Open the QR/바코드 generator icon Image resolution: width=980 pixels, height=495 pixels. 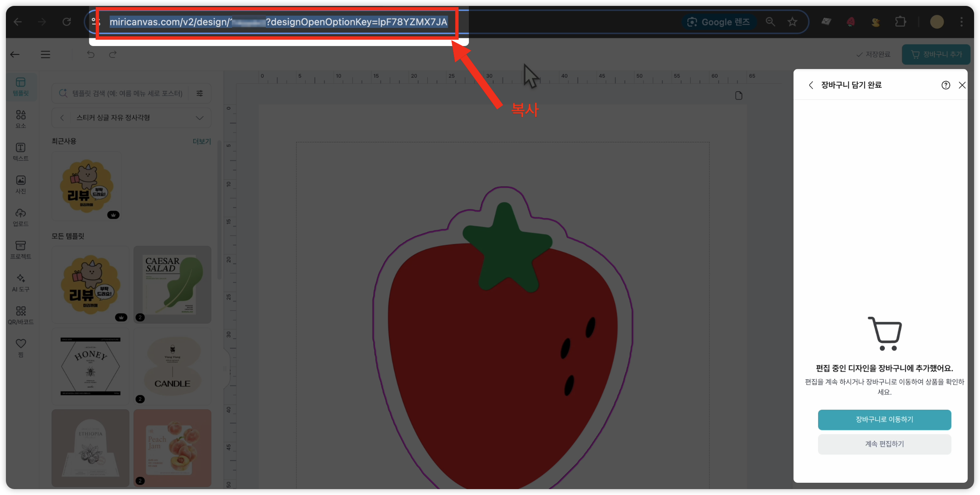coord(20,315)
